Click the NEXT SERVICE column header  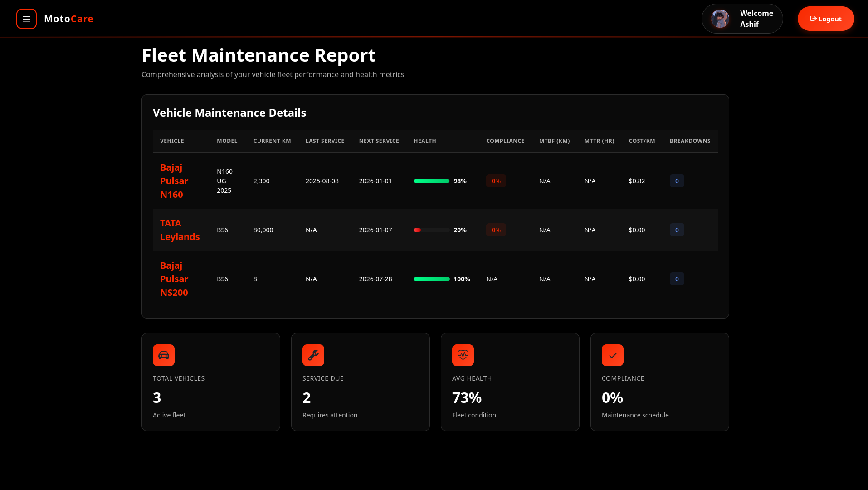379,141
